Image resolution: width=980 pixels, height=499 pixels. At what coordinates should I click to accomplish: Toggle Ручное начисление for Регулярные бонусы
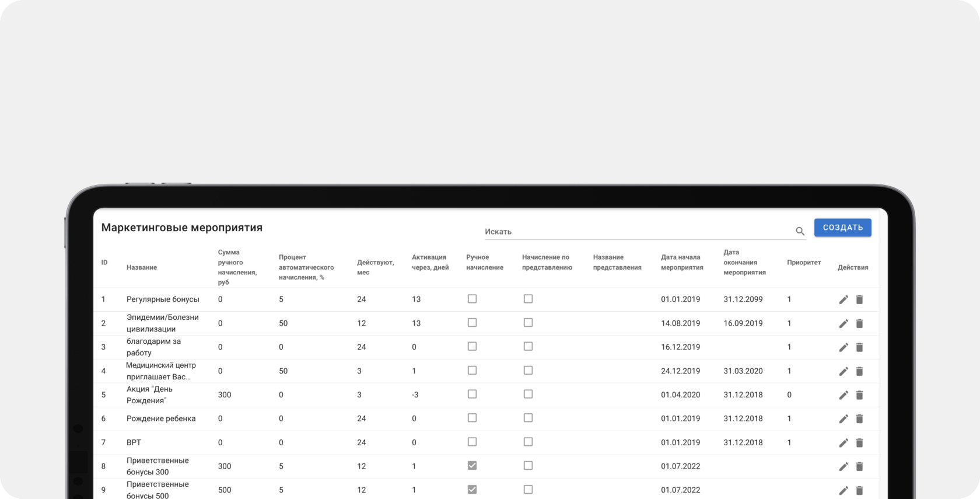click(473, 299)
